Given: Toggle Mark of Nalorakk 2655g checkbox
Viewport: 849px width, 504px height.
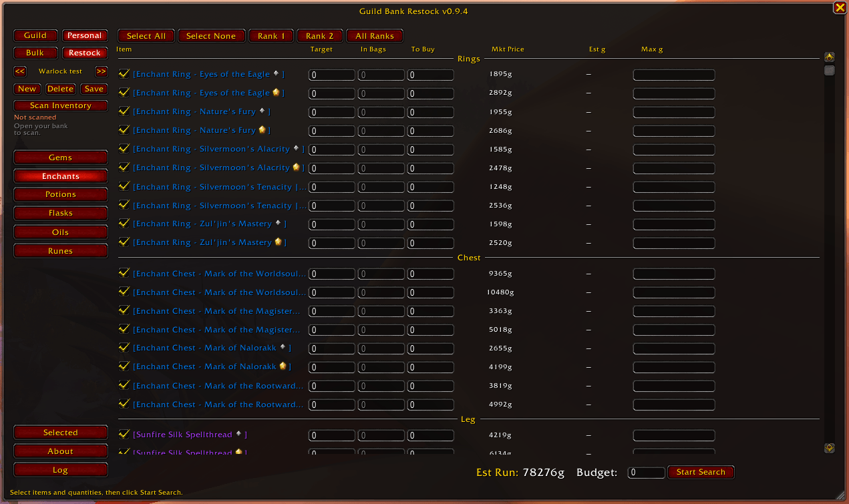Looking at the screenshot, I should [x=124, y=348].
